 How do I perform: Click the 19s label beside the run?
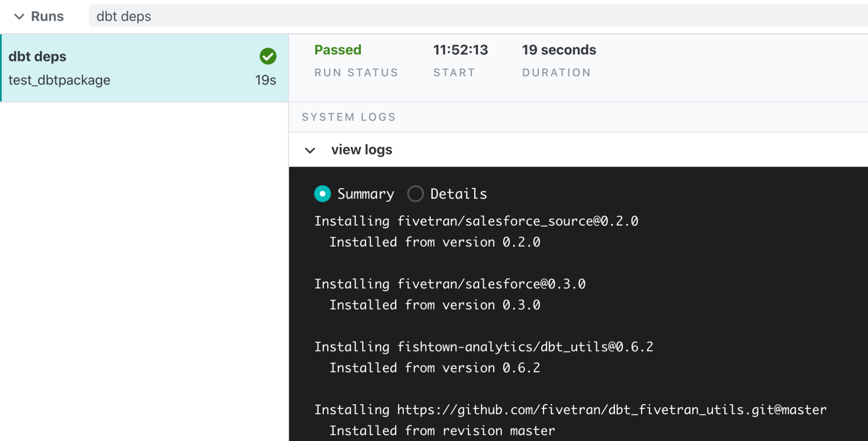point(266,80)
